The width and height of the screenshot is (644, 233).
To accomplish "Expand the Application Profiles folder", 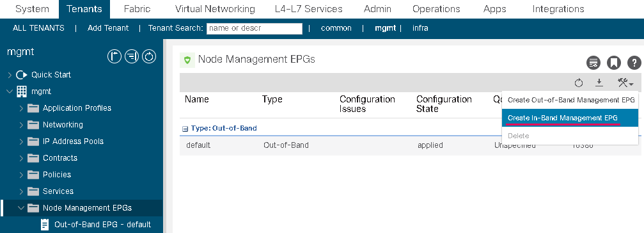I will tap(21, 108).
